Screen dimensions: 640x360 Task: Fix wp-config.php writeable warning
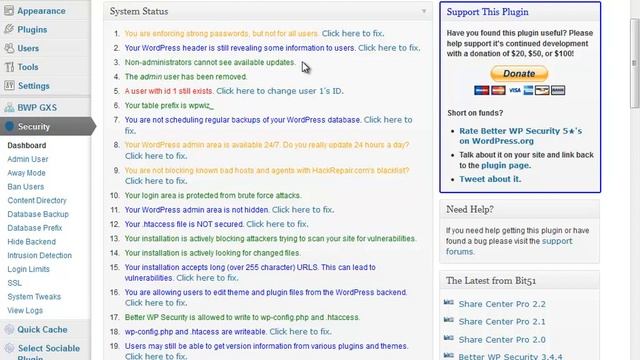click(x=300, y=331)
